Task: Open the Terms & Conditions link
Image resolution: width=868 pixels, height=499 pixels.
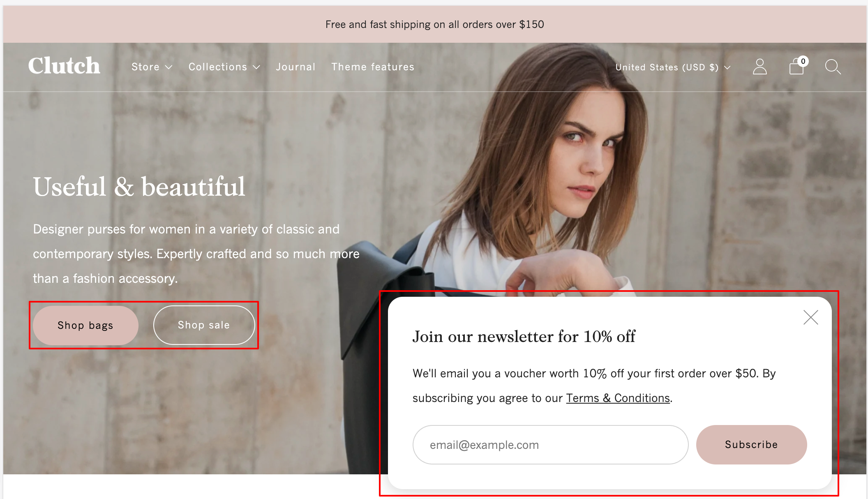Action: coord(618,398)
